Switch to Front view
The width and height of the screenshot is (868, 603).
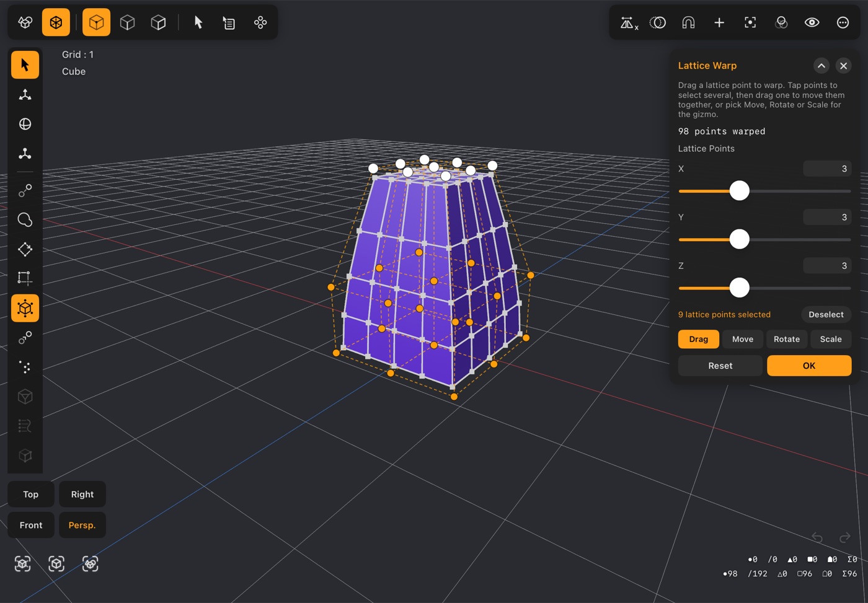point(31,525)
